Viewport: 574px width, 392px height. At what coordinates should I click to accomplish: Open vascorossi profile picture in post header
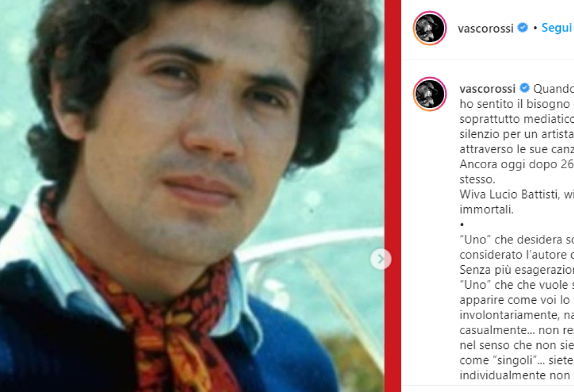click(430, 28)
